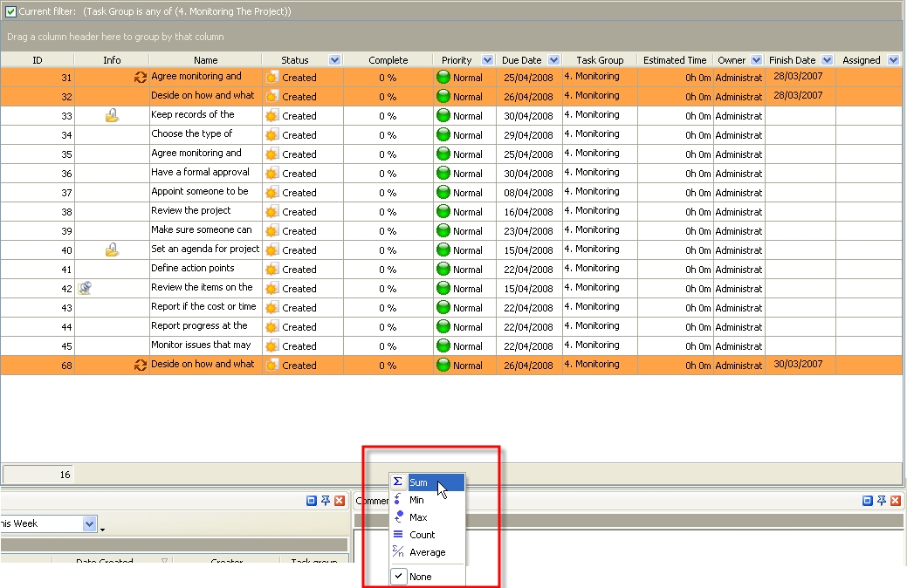Image resolution: width=907 pixels, height=588 pixels.
Task: Click the Estimated Time column header
Action: point(675,60)
